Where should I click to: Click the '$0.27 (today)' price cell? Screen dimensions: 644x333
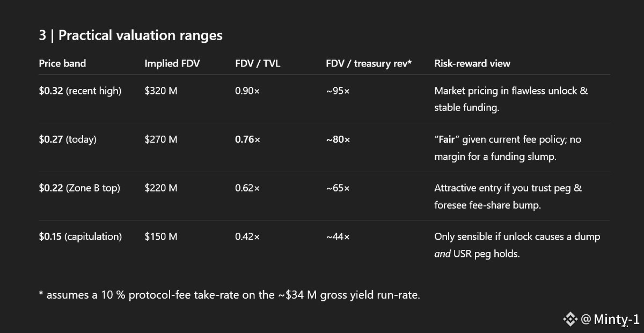tap(68, 139)
